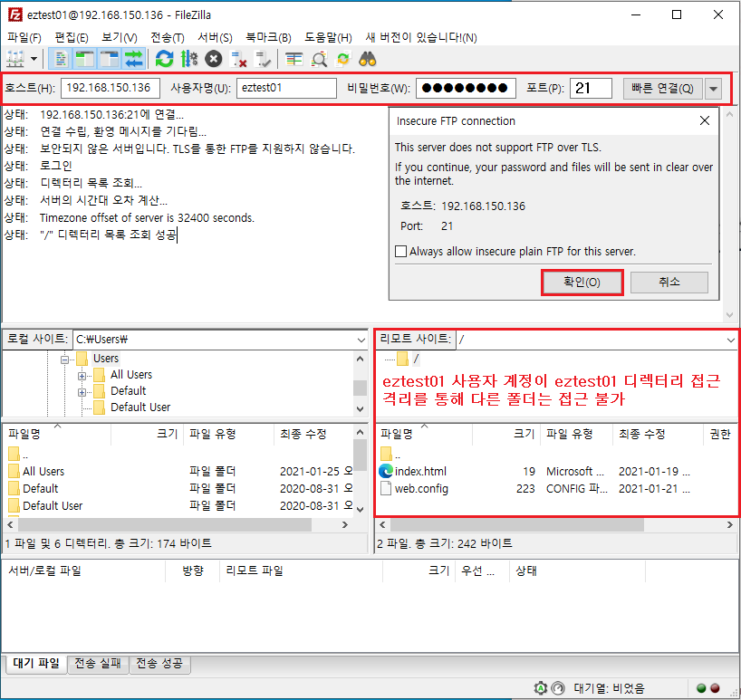Cancel current operation icon
The width and height of the screenshot is (741, 700).
pyautogui.click(x=214, y=59)
